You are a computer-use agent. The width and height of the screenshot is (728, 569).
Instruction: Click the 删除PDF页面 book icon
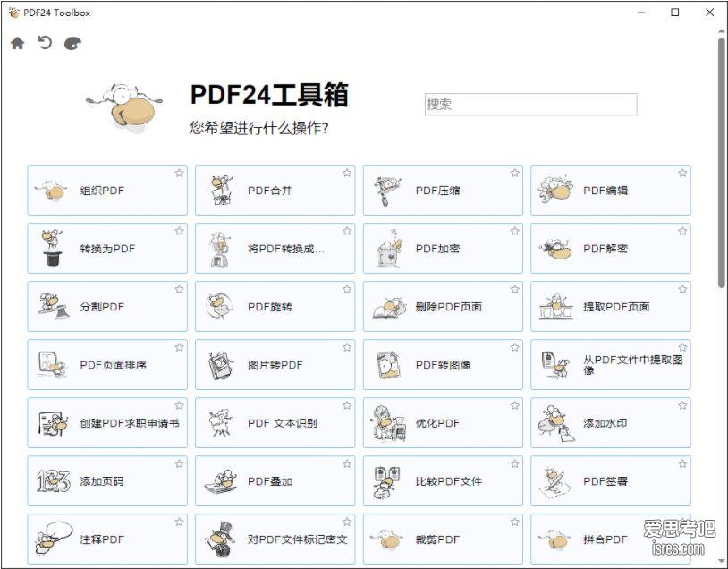[x=389, y=308]
